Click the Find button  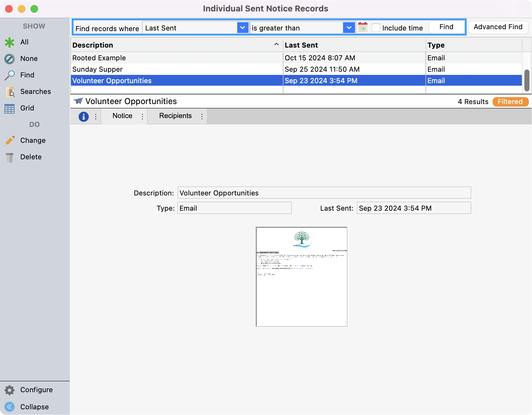coord(446,27)
